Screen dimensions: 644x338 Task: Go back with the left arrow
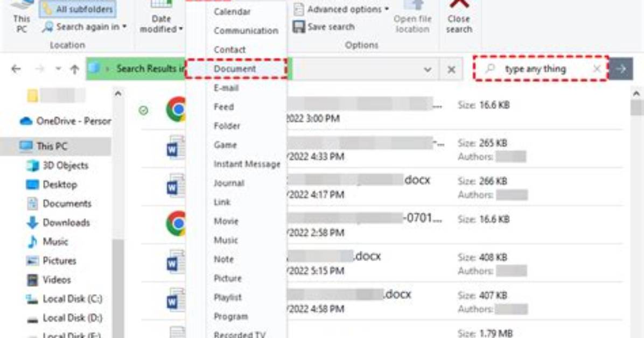click(x=16, y=68)
